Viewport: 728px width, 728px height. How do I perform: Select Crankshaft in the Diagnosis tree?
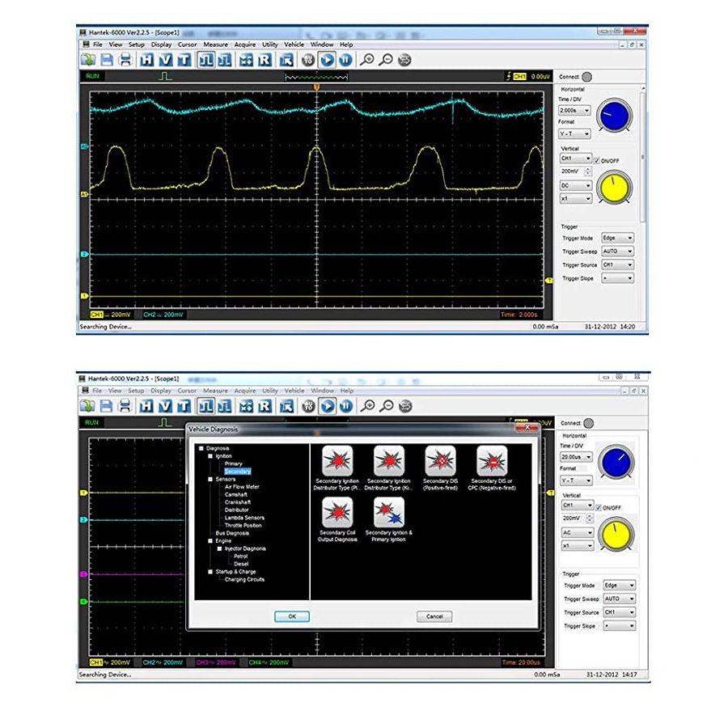[237, 502]
